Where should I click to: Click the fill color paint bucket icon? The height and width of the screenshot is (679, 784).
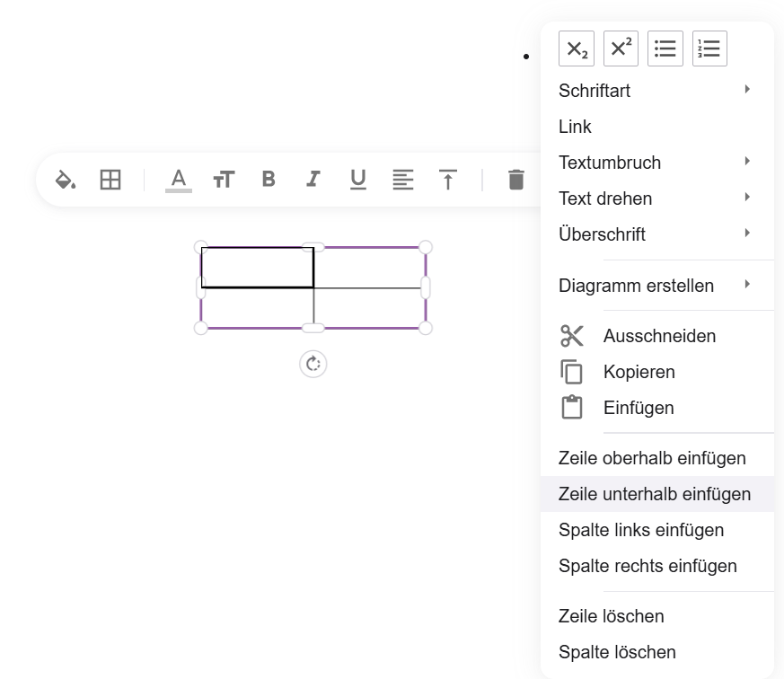pos(65,180)
